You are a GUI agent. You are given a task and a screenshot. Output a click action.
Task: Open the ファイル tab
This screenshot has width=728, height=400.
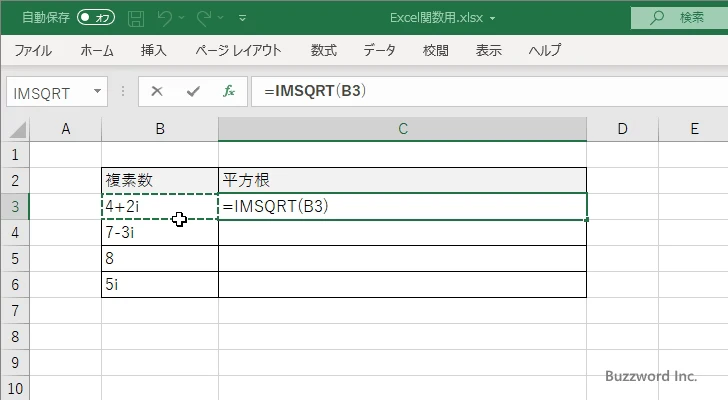point(33,50)
